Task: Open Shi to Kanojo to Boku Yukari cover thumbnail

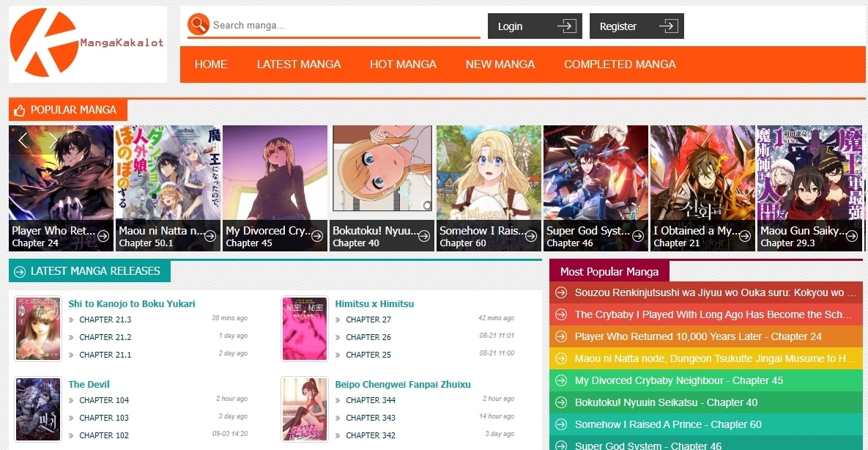Action: point(38,328)
